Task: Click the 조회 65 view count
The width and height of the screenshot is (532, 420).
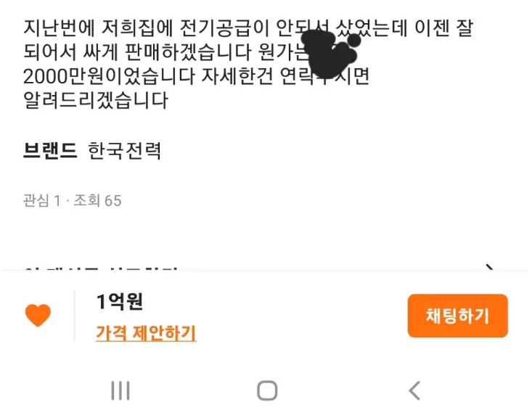Action: coord(97,200)
